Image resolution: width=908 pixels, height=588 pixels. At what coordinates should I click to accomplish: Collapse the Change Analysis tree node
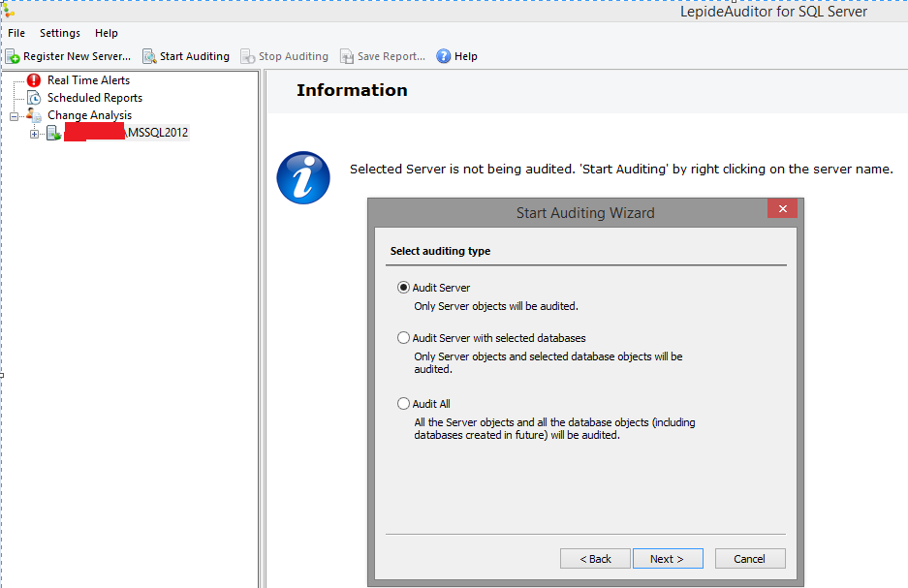click(15, 116)
